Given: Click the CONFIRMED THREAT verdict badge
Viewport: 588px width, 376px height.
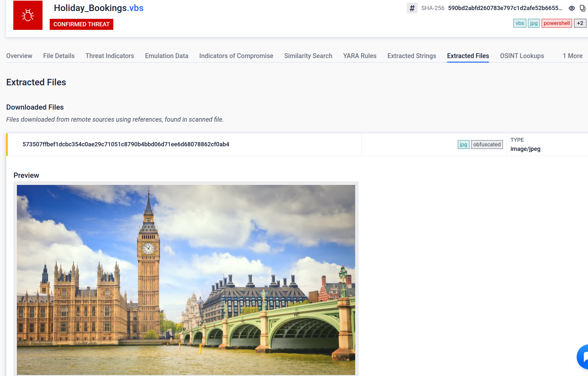Looking at the screenshot, I should [x=81, y=24].
